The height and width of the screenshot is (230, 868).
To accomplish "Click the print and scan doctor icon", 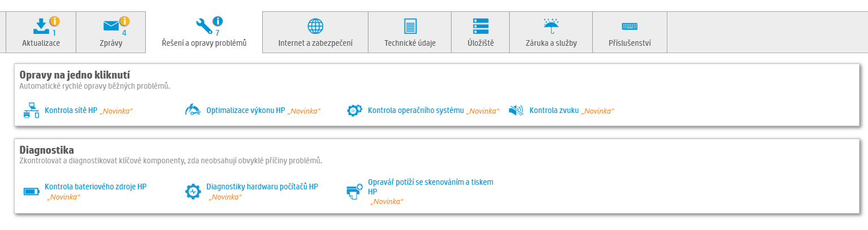I will [354, 191].
